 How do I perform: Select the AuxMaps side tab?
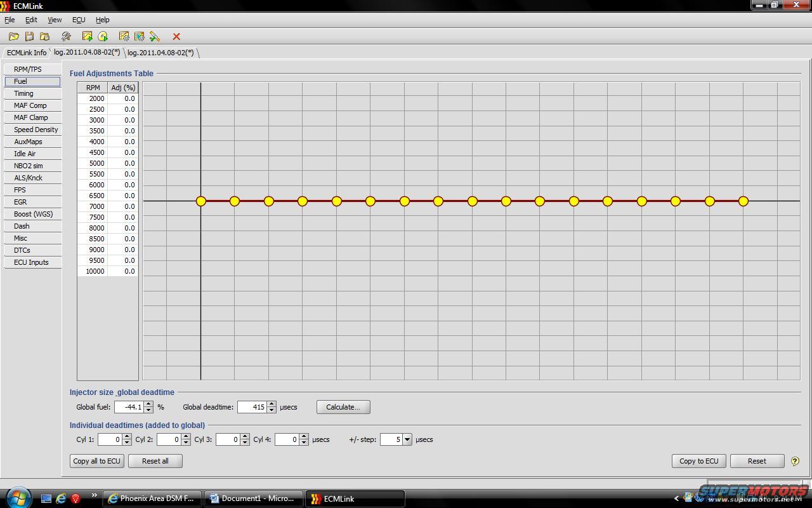pos(32,142)
